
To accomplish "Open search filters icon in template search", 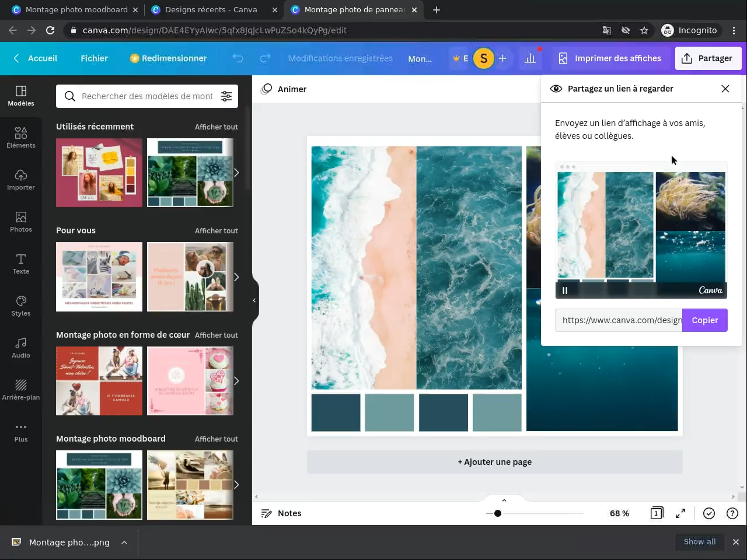I will pos(226,96).
